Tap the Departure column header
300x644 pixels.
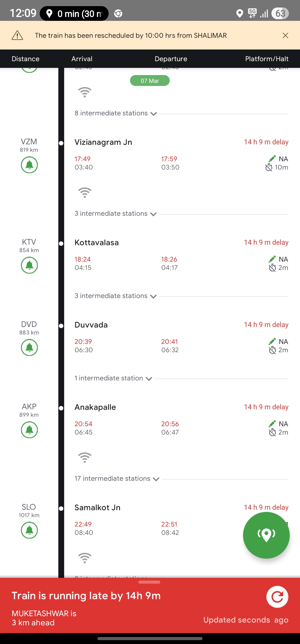(x=171, y=59)
